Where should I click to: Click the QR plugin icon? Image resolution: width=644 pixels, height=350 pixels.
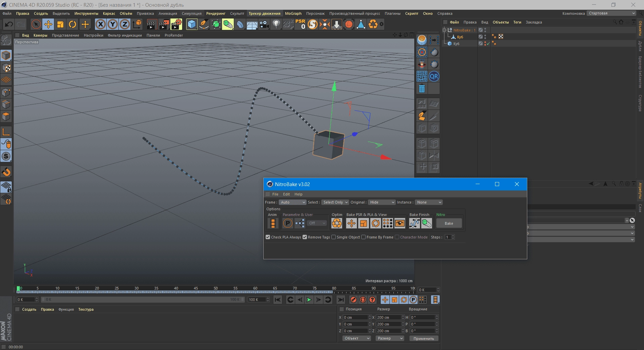(434, 77)
